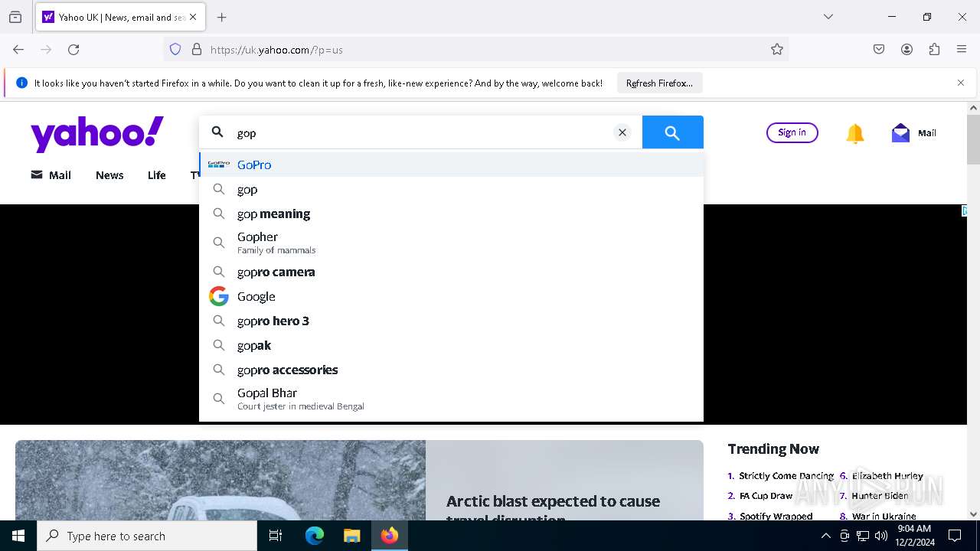Open Firefox account icon
Viewport: 980px width, 551px height.
pos(906,50)
